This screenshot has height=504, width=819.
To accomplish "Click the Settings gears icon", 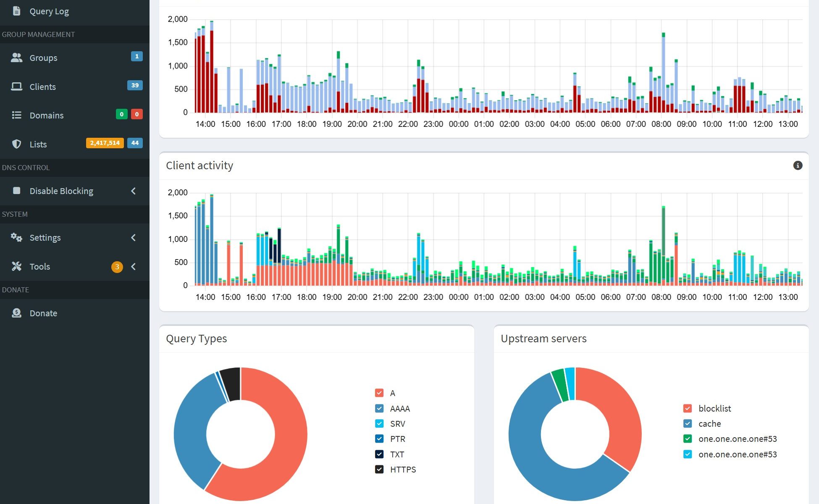I will tap(16, 237).
